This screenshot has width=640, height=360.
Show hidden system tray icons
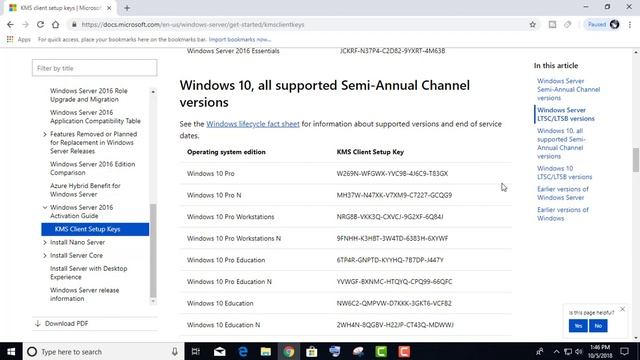tap(556, 351)
